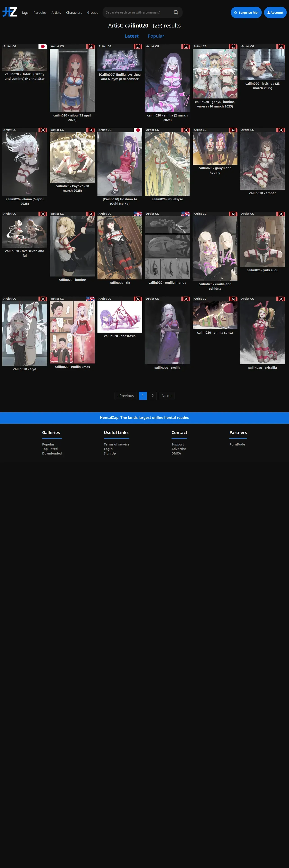Image resolution: width=289 pixels, height=868 pixels.
Task: Select pagination page 1
Action: [x=143, y=396]
